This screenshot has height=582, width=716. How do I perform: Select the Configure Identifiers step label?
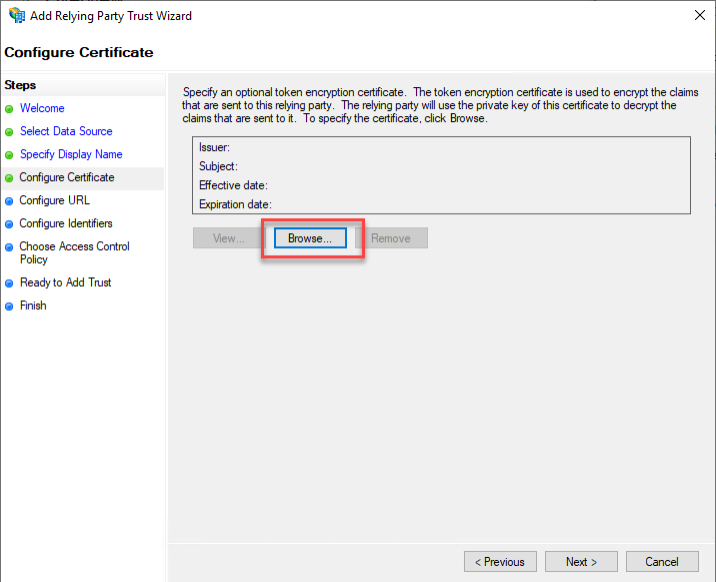point(66,223)
